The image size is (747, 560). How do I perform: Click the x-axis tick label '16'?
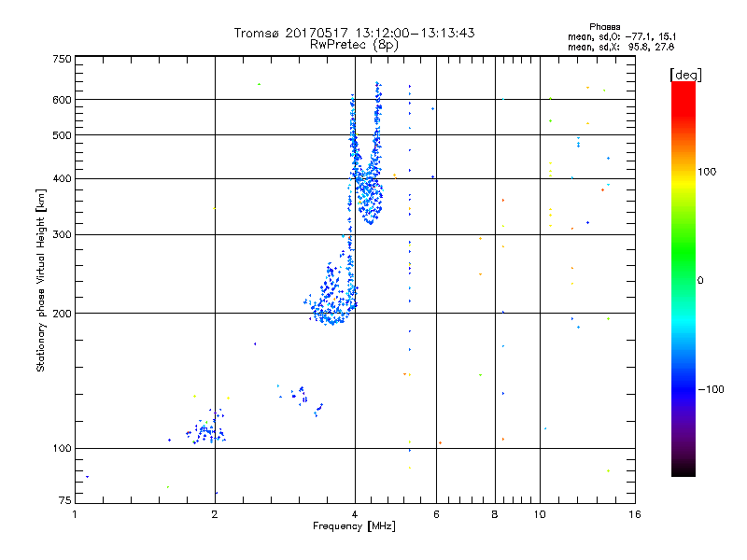pyautogui.click(x=635, y=514)
